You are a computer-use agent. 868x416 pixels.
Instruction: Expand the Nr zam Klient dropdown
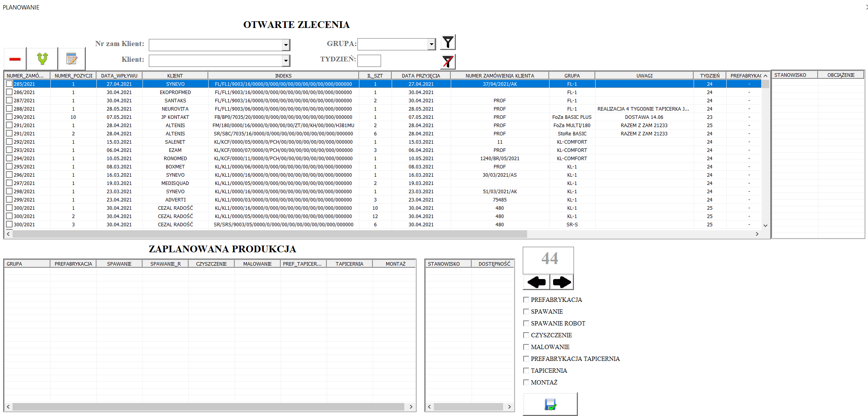point(286,44)
